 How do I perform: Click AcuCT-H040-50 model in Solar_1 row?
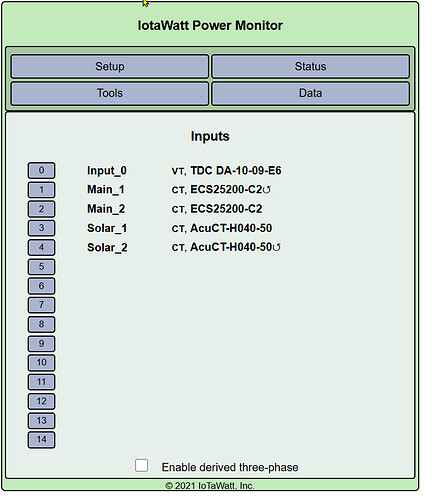231,228
